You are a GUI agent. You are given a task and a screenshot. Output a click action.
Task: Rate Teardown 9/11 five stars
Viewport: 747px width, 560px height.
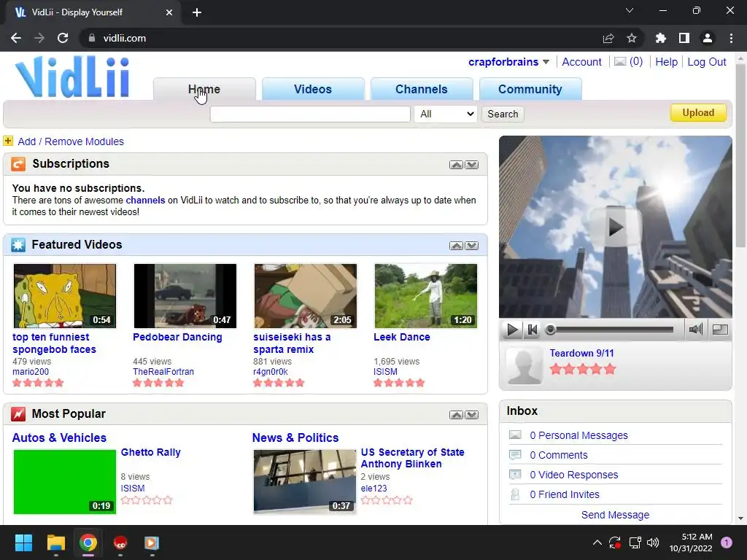pos(610,369)
